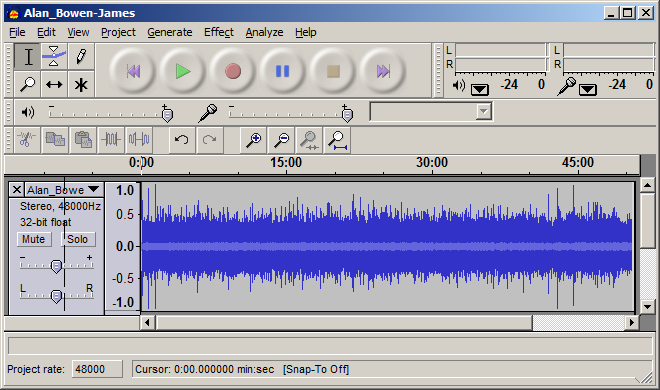Open the File menu

point(17,32)
